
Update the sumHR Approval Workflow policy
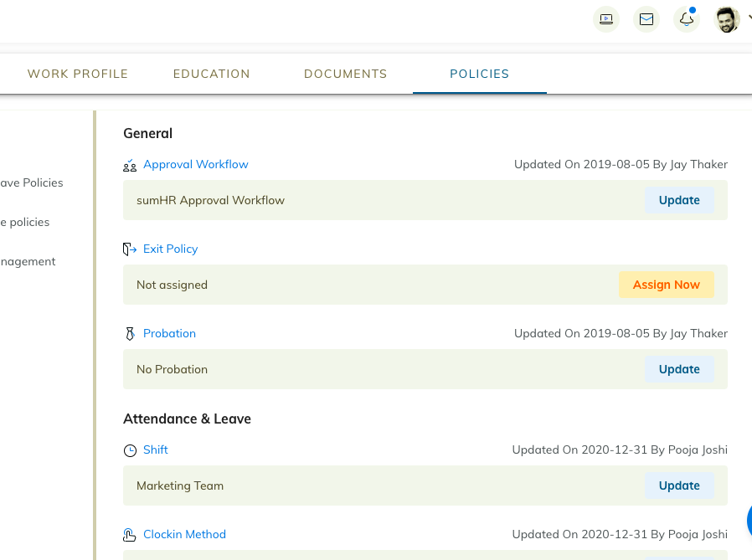[679, 200]
